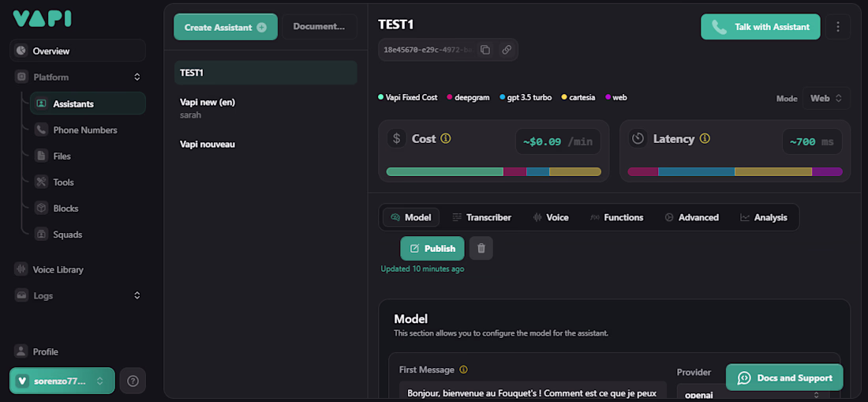Click the First Message info icon
The height and width of the screenshot is (402, 868).
click(464, 370)
